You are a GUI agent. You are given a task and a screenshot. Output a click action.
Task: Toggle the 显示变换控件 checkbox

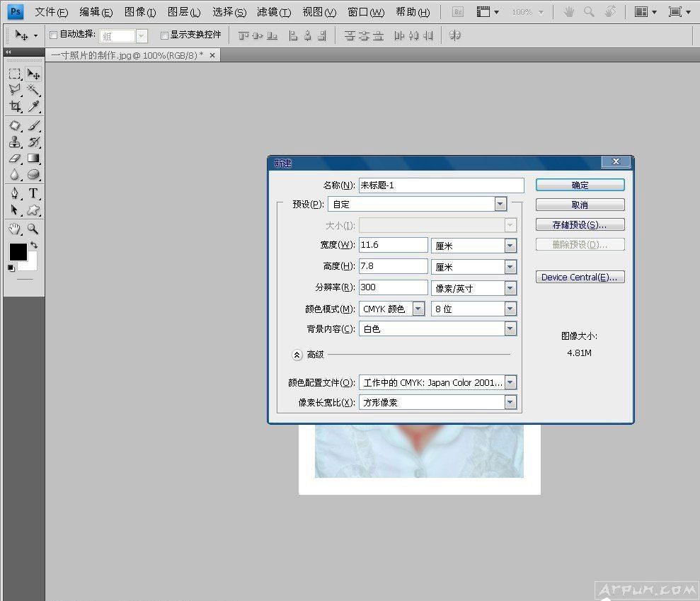pos(164,35)
